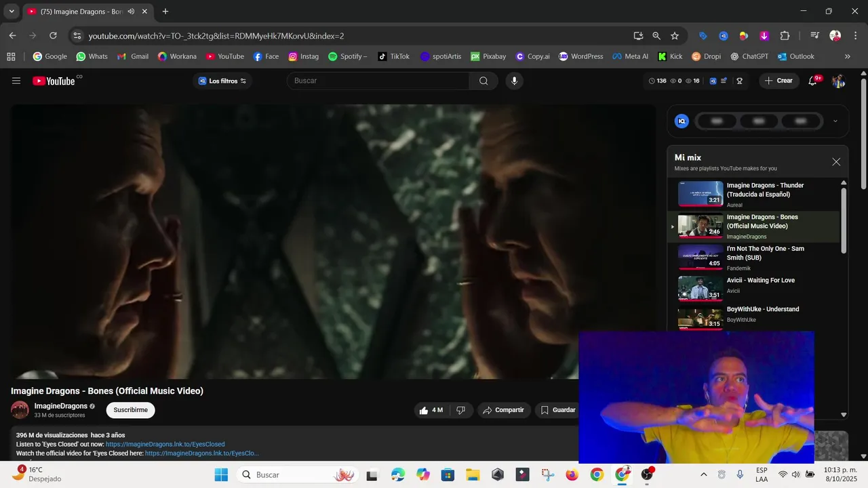Play Imagine Dragons - Thunder from playlist

click(x=753, y=195)
